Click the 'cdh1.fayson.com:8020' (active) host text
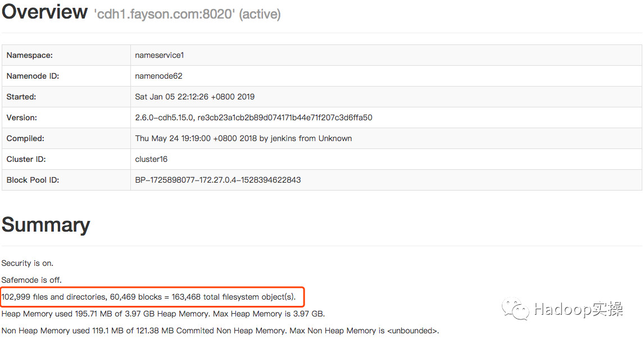 point(187,14)
